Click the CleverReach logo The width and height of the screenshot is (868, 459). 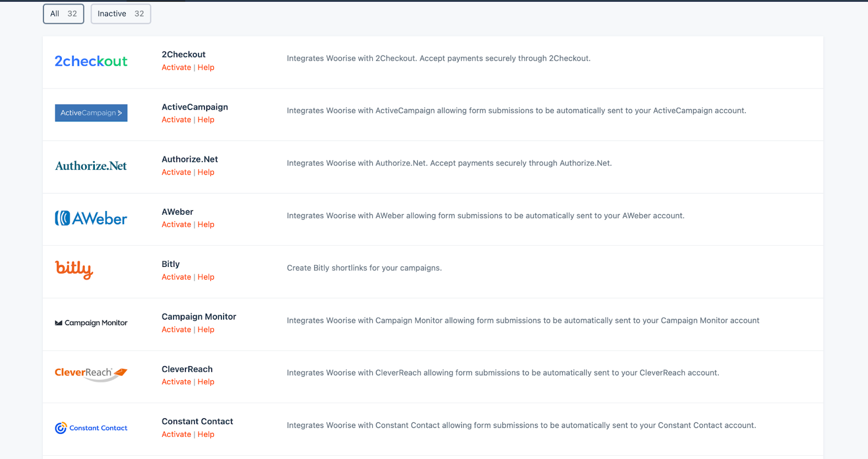[x=91, y=374]
